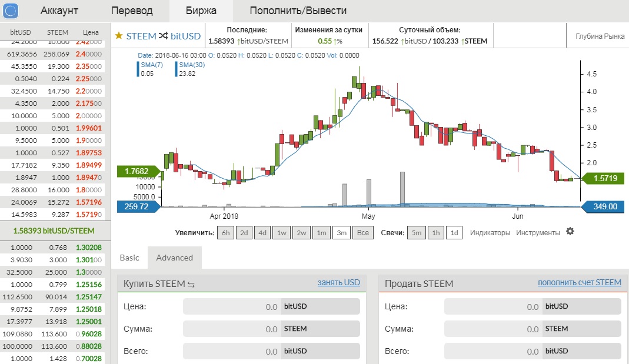This screenshot has width=629, height=364.
Task: Switch to the Basic order tab
Action: (129, 258)
